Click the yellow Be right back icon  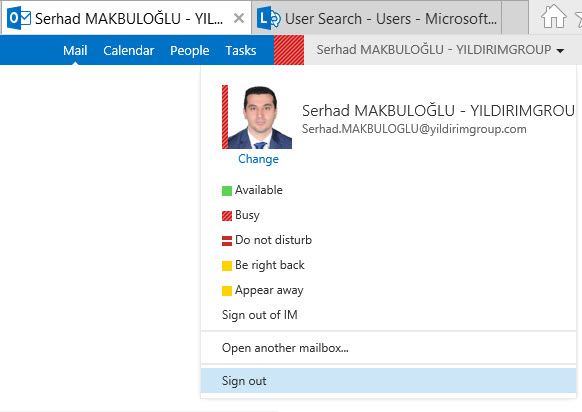(227, 266)
